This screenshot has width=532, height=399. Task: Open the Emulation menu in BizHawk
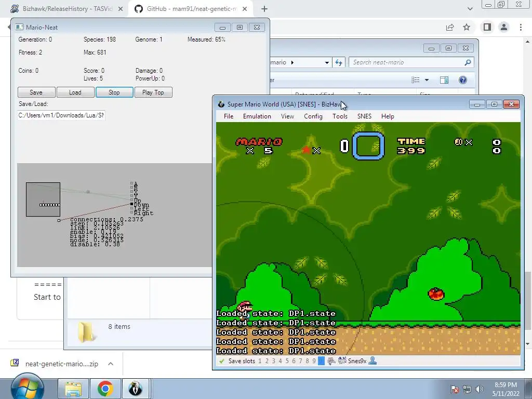click(257, 116)
